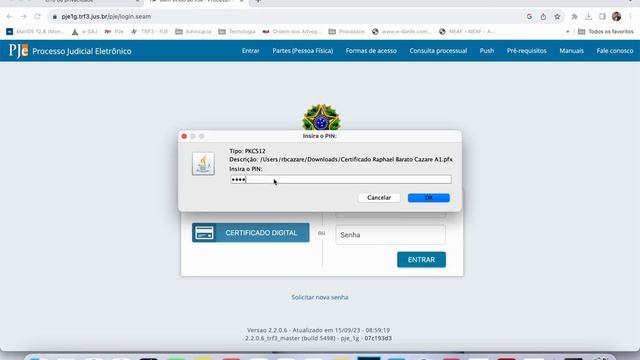Open the Ordem dos Advogados bookmark

click(x=292, y=31)
